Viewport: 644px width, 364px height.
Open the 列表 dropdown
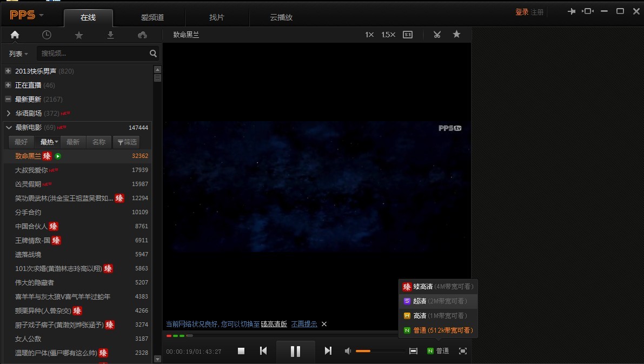(18, 54)
